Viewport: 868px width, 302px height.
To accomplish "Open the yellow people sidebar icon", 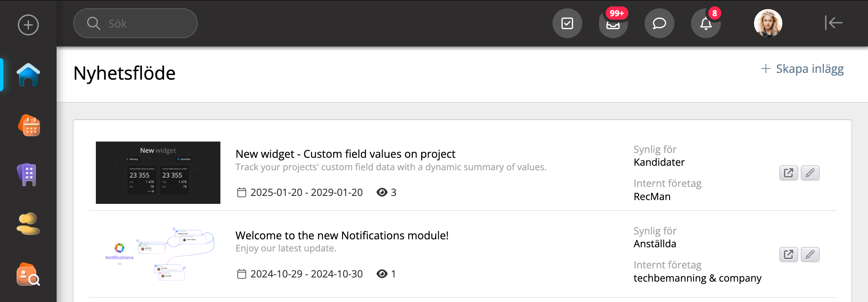I will coord(28,223).
